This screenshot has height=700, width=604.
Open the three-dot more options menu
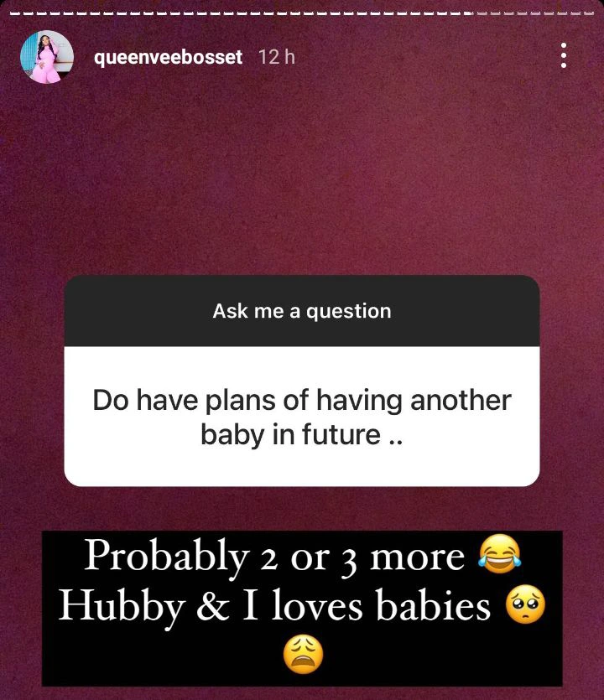click(x=564, y=56)
